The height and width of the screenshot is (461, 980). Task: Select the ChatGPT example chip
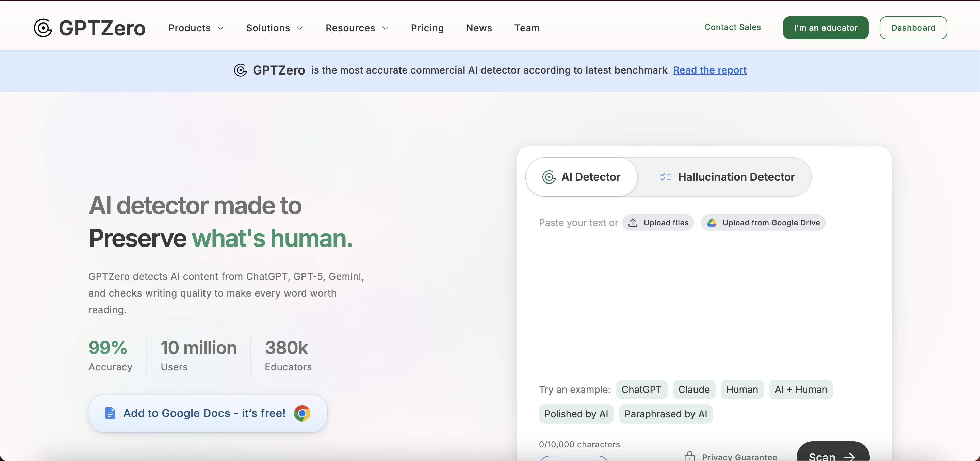coord(641,390)
